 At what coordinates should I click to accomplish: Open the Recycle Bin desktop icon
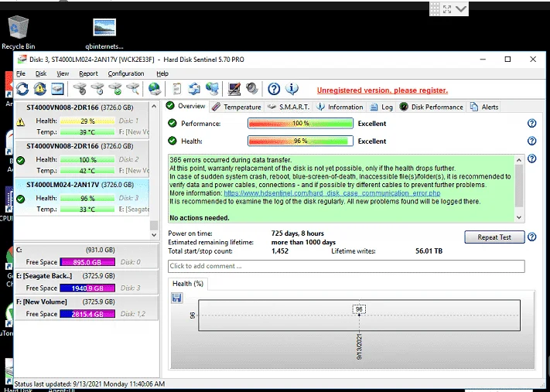(19, 32)
